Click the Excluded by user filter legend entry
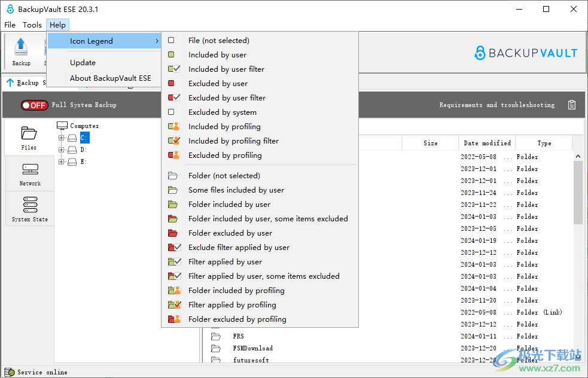The height and width of the screenshot is (378, 588). pyautogui.click(x=227, y=98)
